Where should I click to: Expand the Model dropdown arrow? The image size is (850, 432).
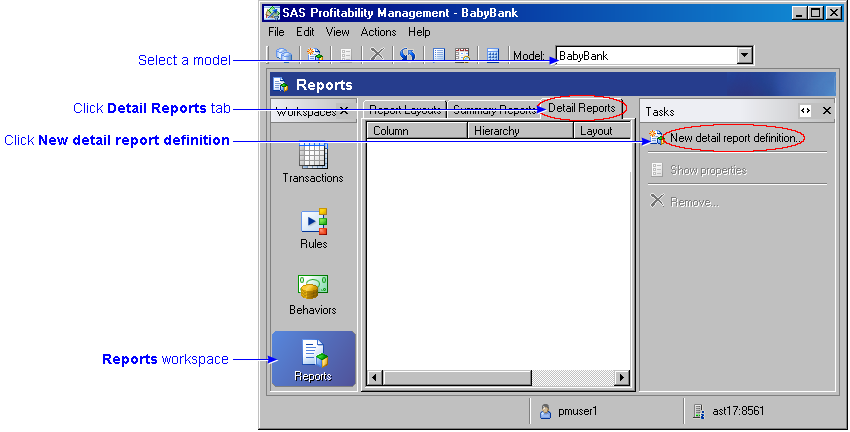(744, 56)
